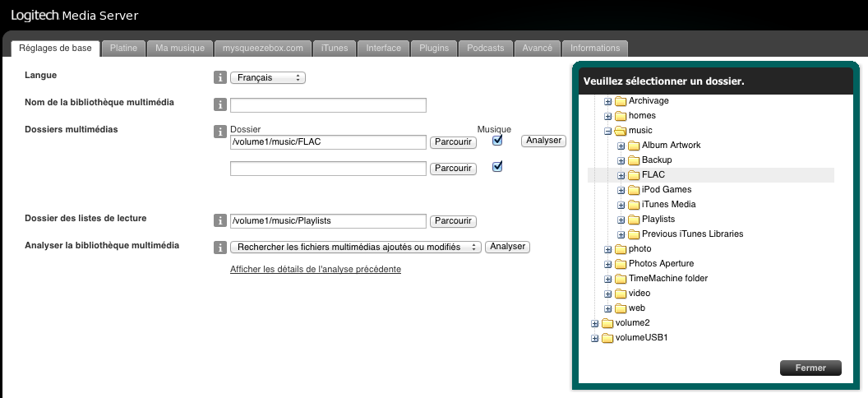The height and width of the screenshot is (398, 868).
Task: Click the iTunes Media folder icon
Action: click(633, 204)
